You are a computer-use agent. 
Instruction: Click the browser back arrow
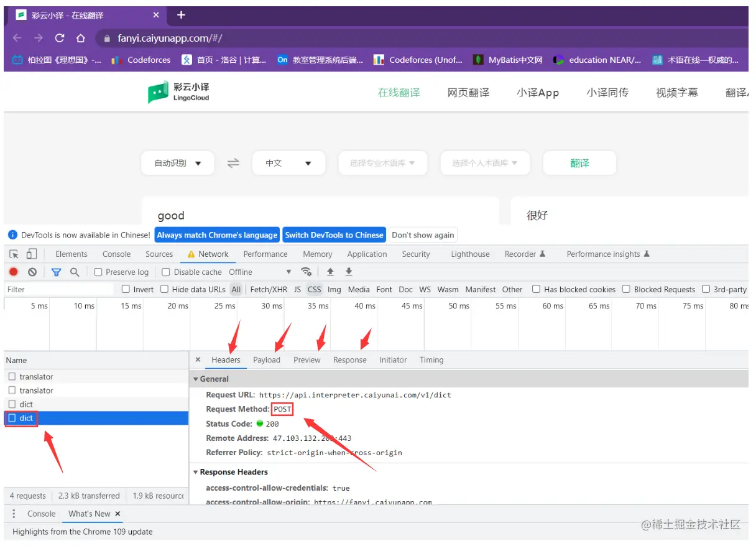pos(17,38)
